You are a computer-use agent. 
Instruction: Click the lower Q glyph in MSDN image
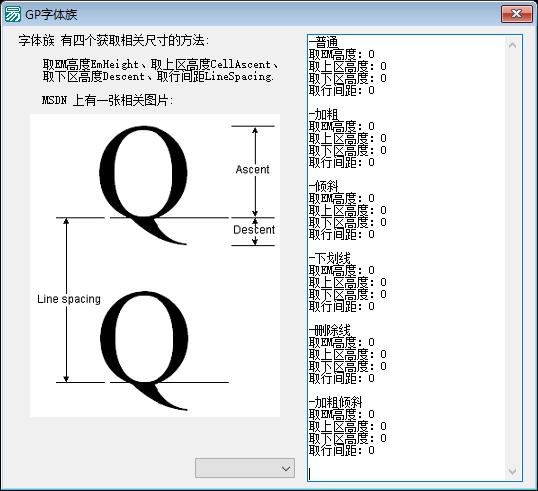click(x=144, y=351)
